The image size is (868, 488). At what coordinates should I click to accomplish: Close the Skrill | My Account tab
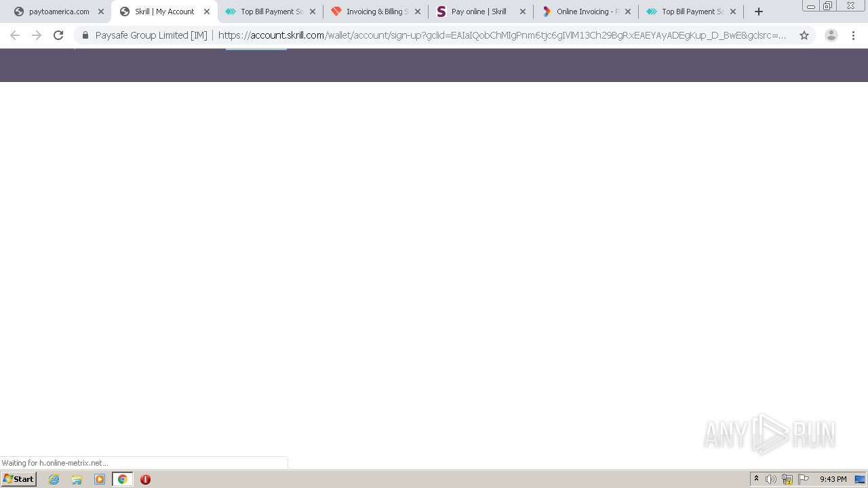pyautogui.click(x=207, y=12)
